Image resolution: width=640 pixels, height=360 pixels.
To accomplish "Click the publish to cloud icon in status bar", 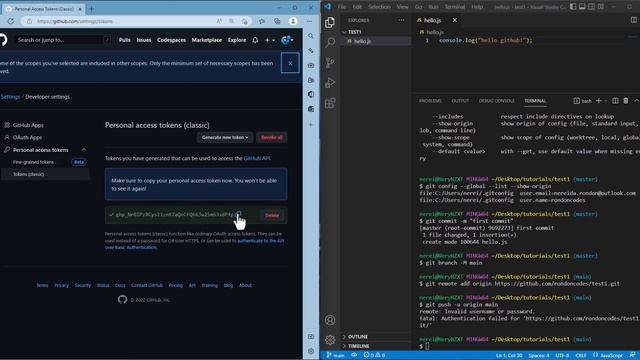I will [354, 355].
